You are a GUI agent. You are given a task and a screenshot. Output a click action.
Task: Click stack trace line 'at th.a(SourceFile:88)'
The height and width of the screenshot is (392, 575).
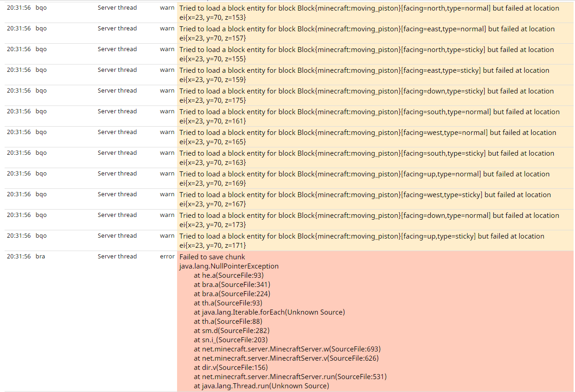pyautogui.click(x=228, y=322)
